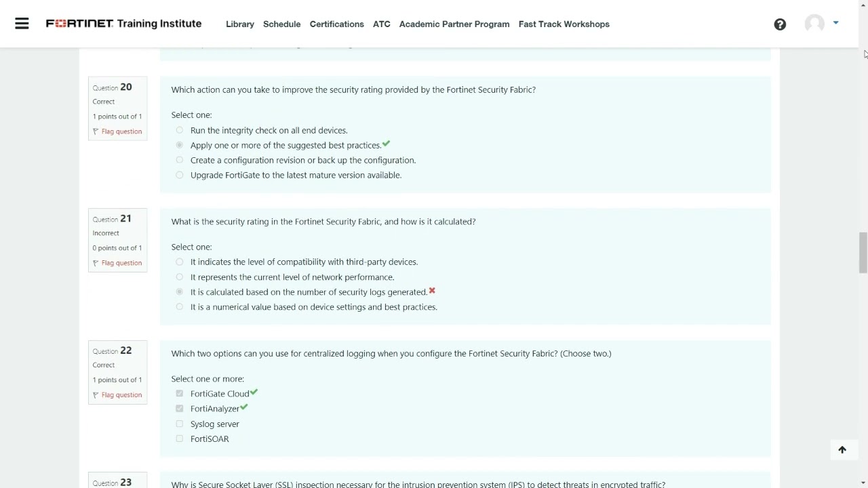Click the green checkmark next to FortiAnalyzer
The height and width of the screenshot is (488, 868).
[x=244, y=407]
